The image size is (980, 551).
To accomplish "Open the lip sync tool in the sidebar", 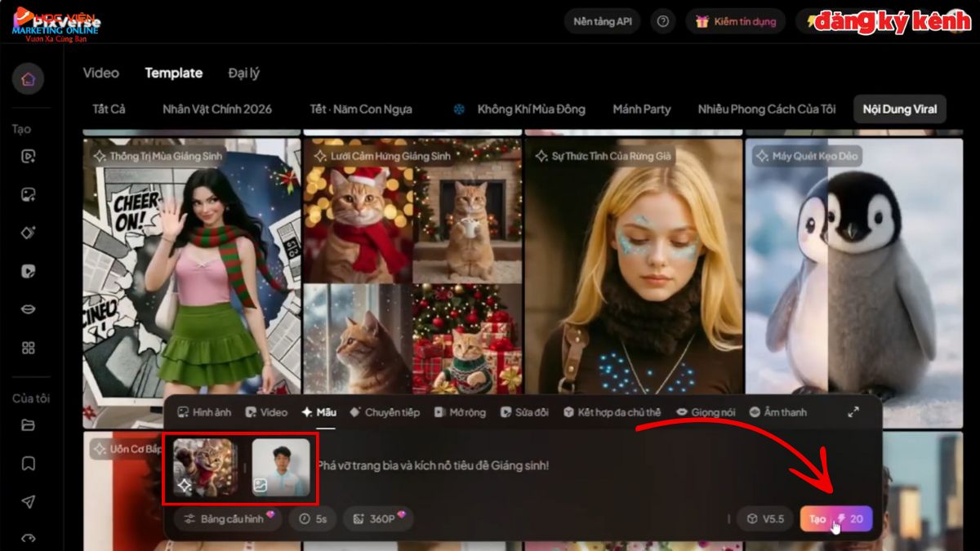I will pyautogui.click(x=29, y=309).
